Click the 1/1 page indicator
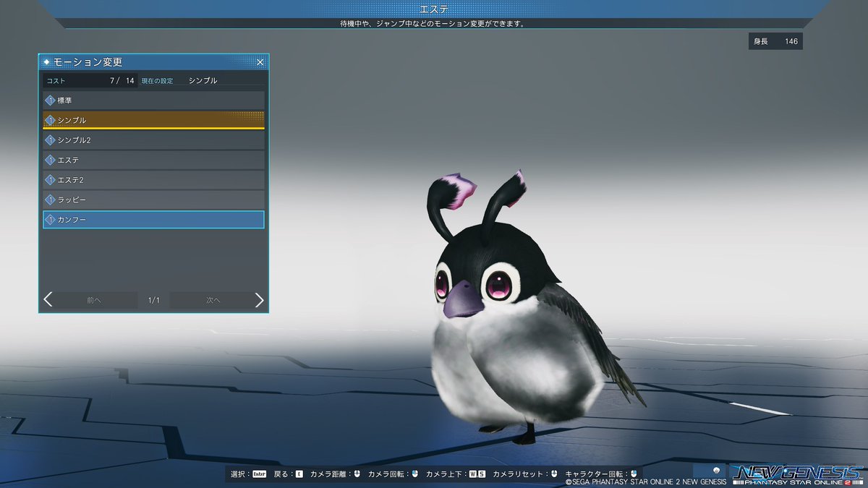 (x=154, y=300)
